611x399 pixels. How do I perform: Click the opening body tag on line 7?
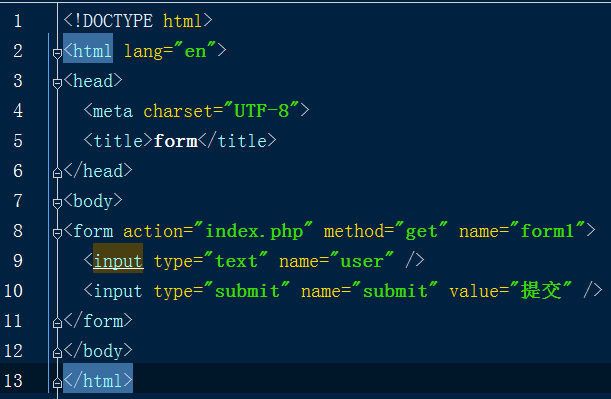(x=93, y=201)
